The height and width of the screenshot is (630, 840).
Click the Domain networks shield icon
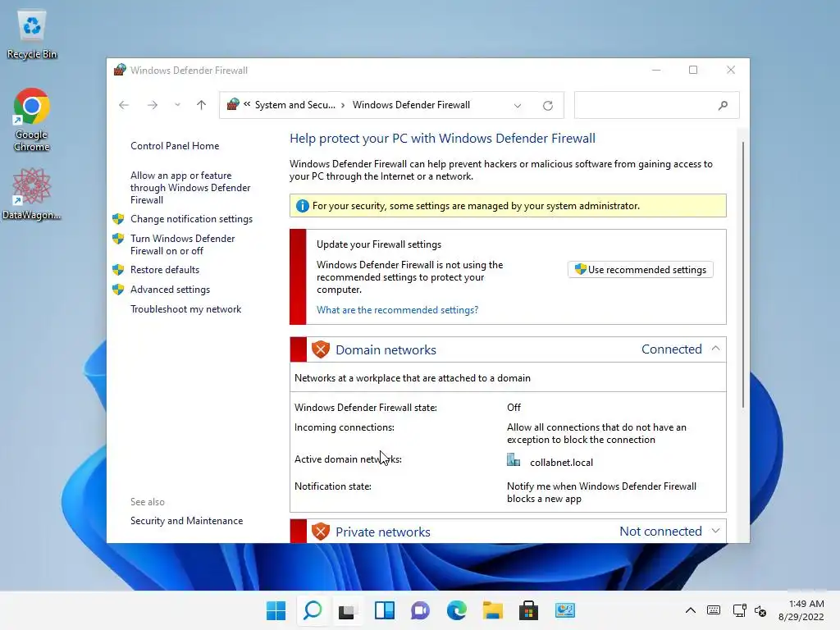coord(321,349)
